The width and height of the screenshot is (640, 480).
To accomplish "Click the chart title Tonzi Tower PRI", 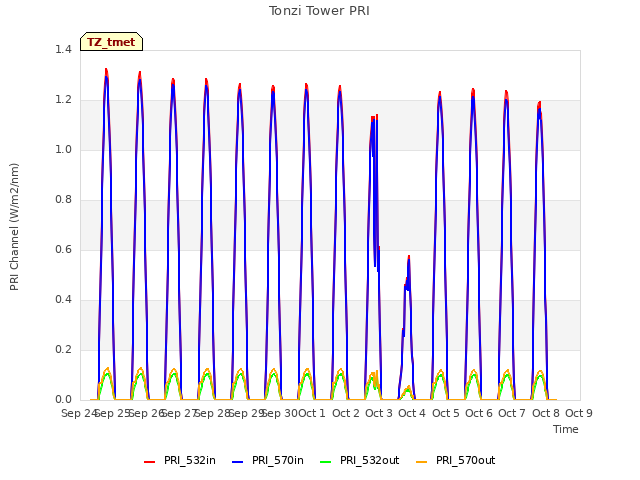I will 319,11.
